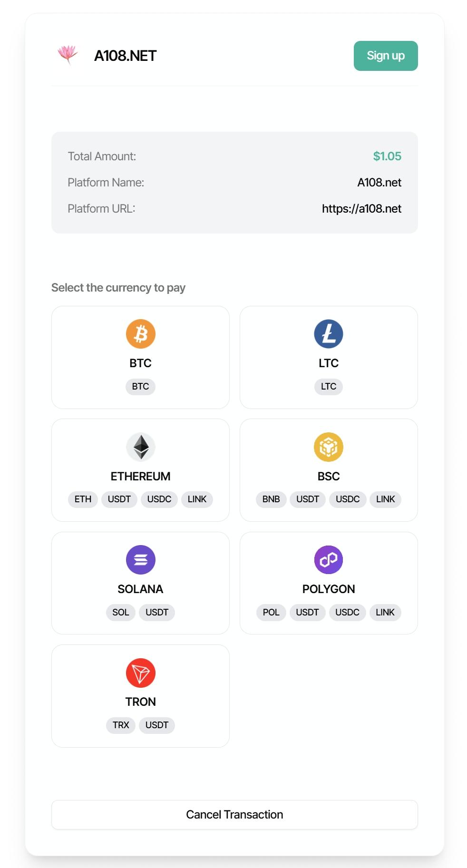Open the https://a108.net platform URL
Screen dimensions: 467x868
click(361, 209)
